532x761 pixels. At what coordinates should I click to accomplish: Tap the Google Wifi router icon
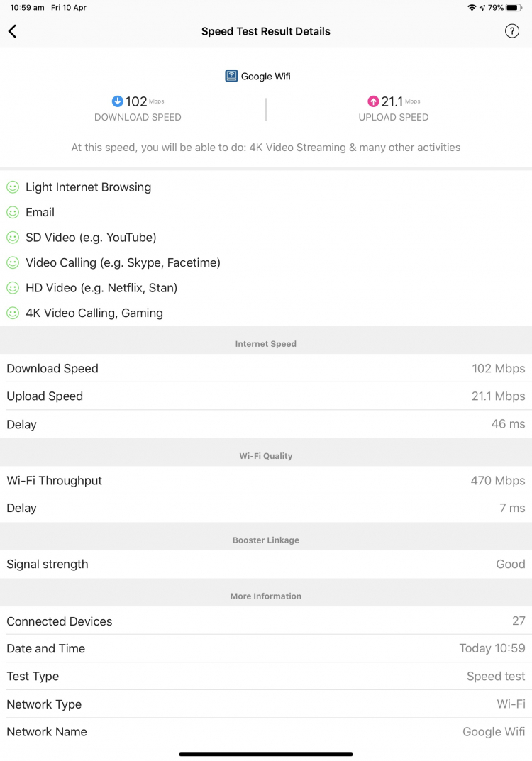[231, 76]
